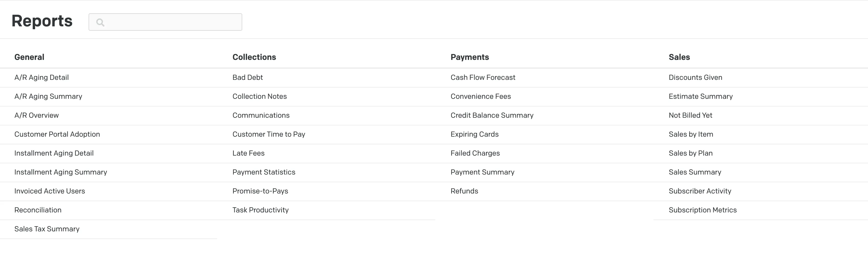This screenshot has width=868, height=260.
Task: Open the Sales Tax Summary report
Action: 47,229
